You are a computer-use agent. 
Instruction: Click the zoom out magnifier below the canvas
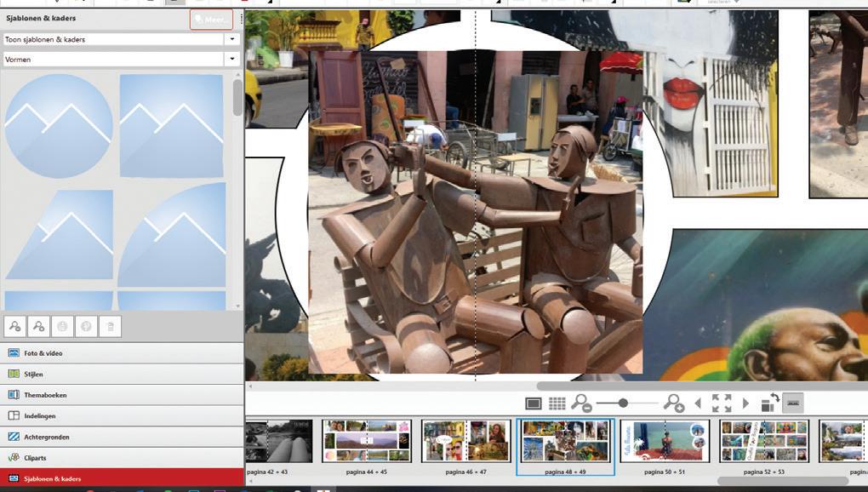tap(581, 403)
